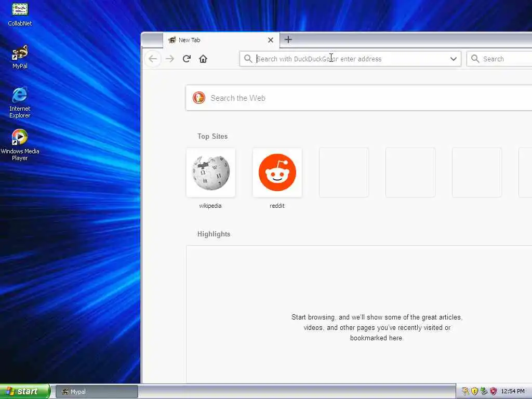Click the address bar magnifier icon
The width and height of the screenshot is (532, 399).
[248, 59]
